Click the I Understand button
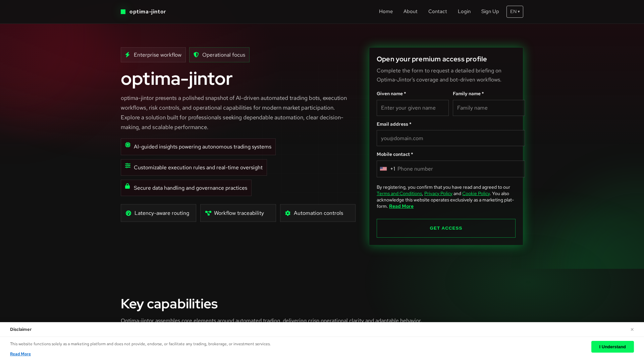 (612, 347)
